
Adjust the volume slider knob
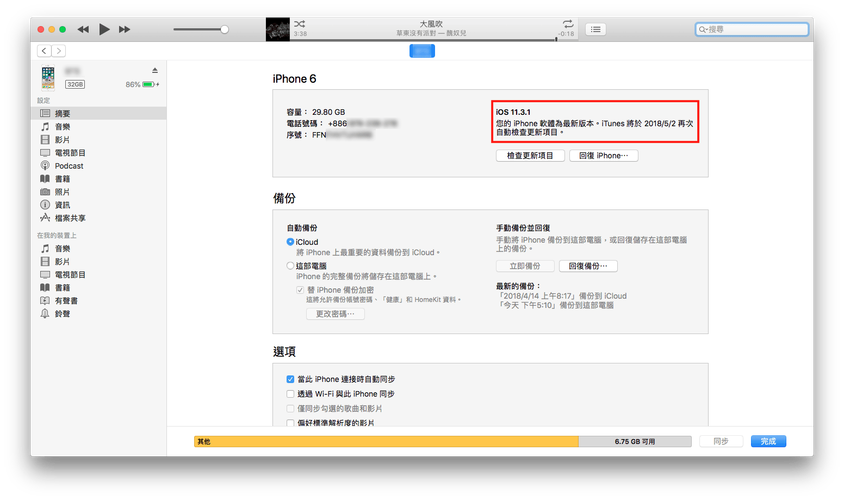click(224, 30)
